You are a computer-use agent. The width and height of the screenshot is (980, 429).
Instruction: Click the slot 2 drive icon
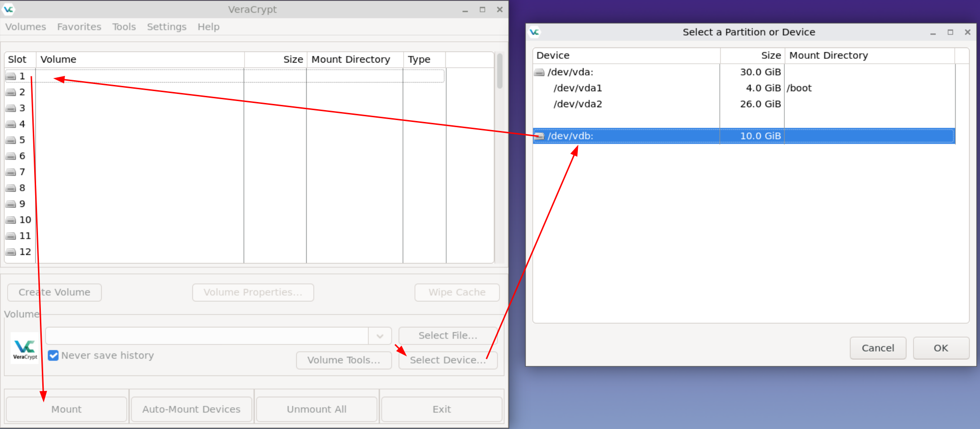point(11,93)
